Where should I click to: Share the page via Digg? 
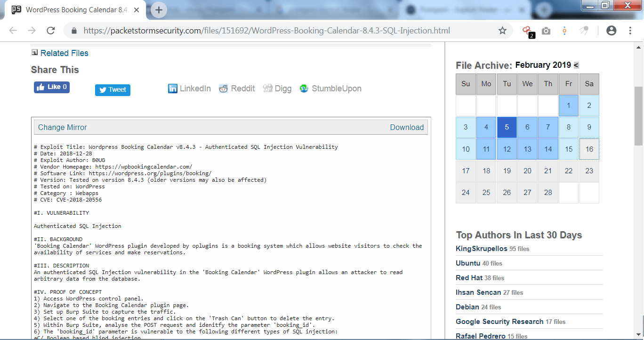(x=277, y=88)
